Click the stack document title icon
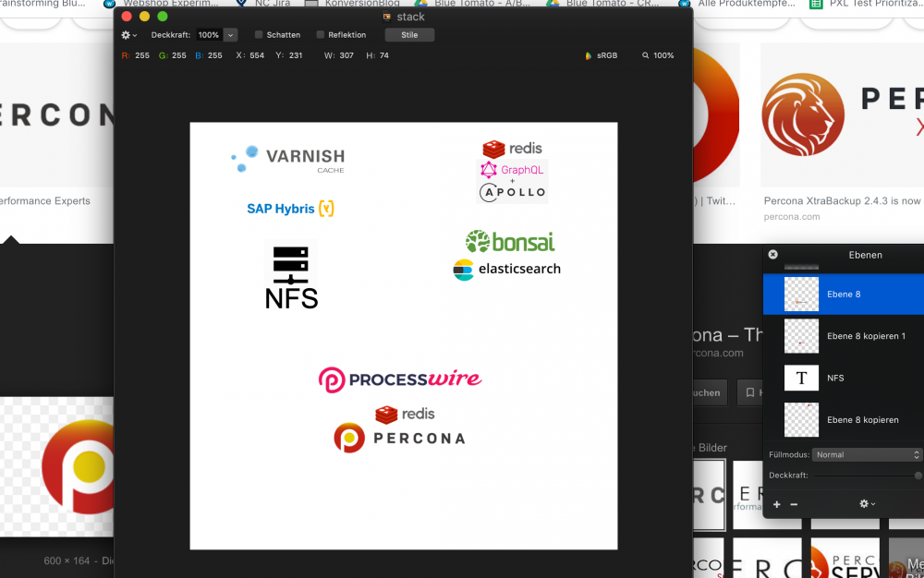 387,17
